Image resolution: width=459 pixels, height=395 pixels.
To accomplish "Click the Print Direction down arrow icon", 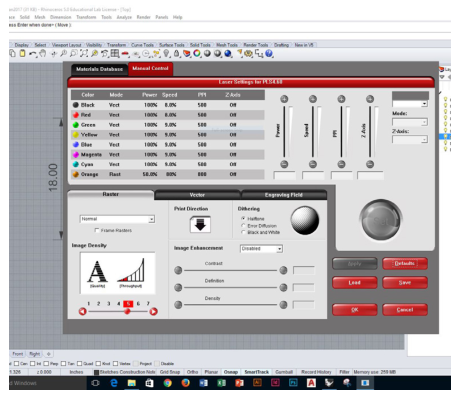I will tap(200, 225).
